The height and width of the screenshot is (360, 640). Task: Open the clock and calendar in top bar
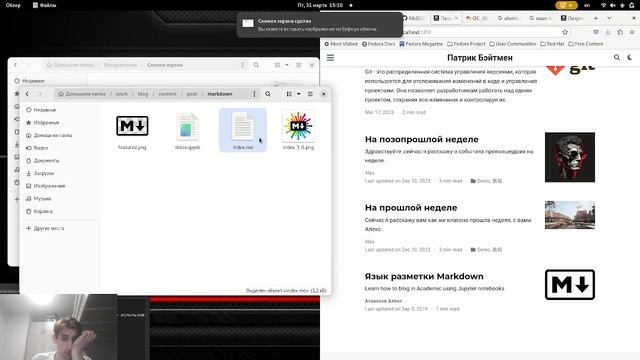click(x=320, y=5)
